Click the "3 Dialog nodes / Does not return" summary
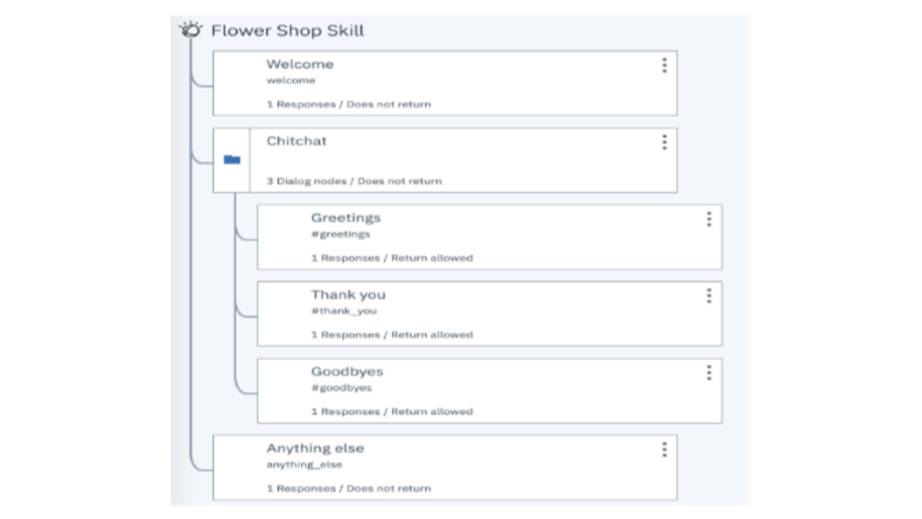Screen dimensions: 922x519 click(x=353, y=181)
